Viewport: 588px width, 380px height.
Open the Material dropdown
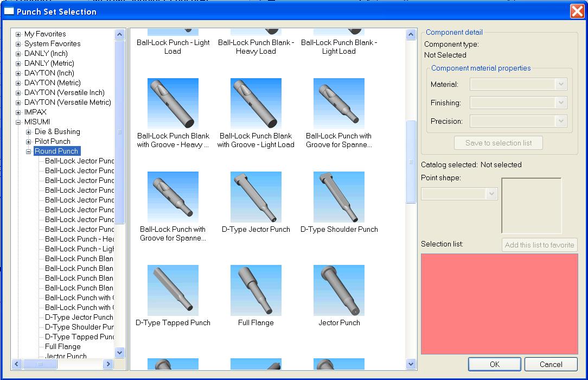561,84
